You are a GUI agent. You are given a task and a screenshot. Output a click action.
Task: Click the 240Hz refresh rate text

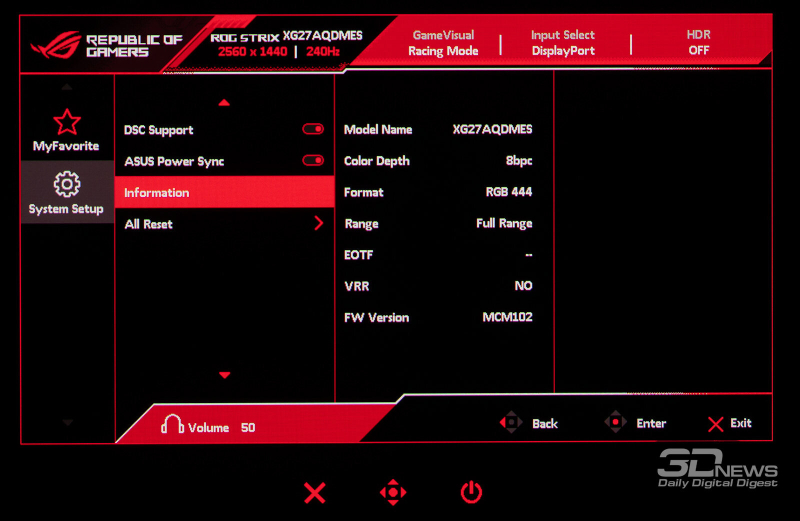[323, 52]
